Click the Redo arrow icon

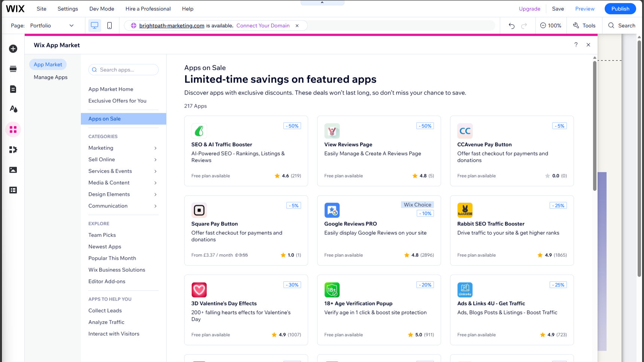524,25
